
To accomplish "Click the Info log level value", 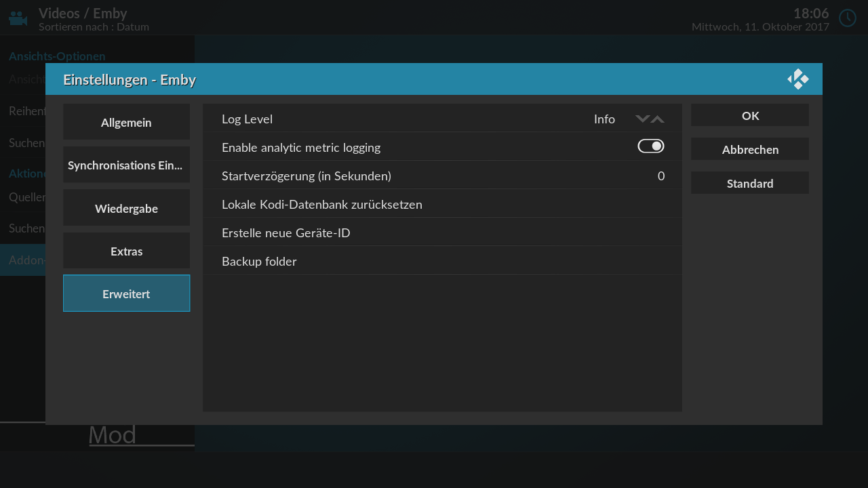I will (604, 119).
